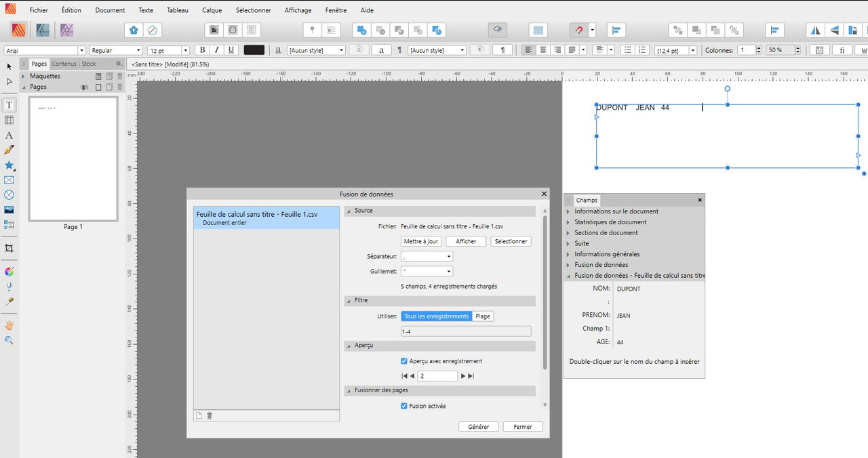Open the Fenêtre menu
Viewport: 868px width, 458px height.
point(336,10)
